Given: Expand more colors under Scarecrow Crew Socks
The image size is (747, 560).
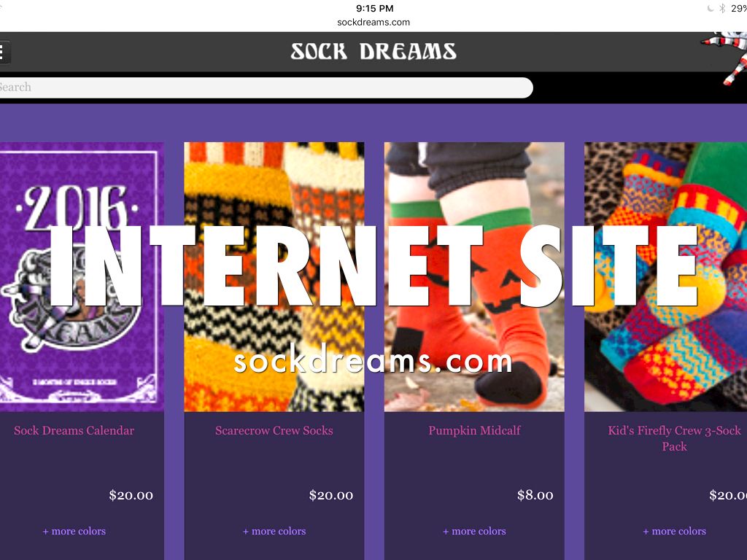Looking at the screenshot, I should 274,531.
